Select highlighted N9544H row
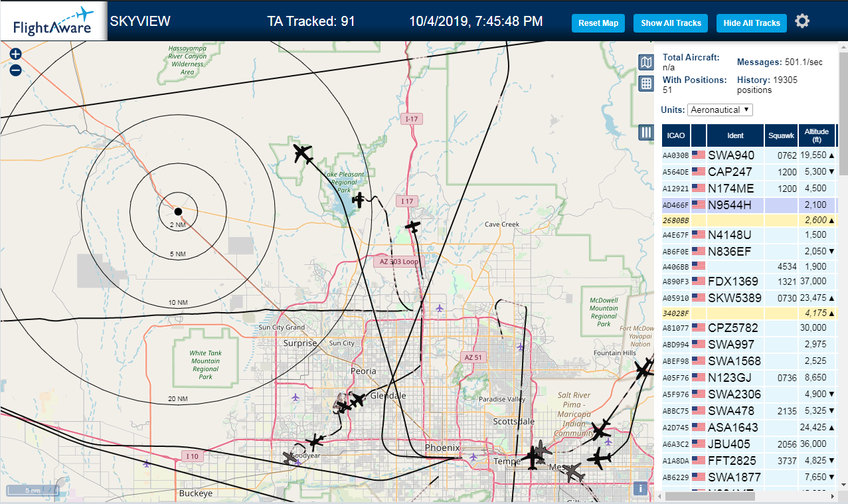The width and height of the screenshot is (848, 504). (748, 205)
